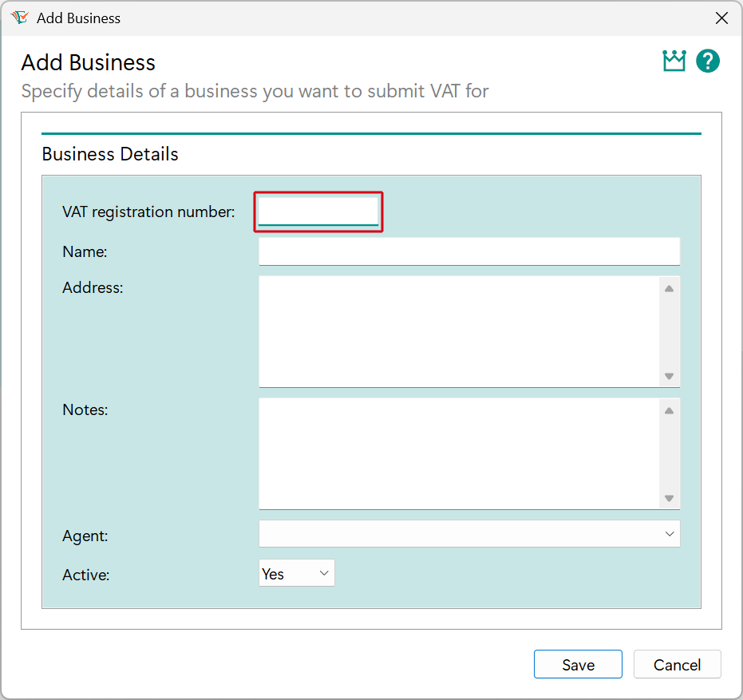Click the scroll down arrow in Notes box

coord(670,498)
